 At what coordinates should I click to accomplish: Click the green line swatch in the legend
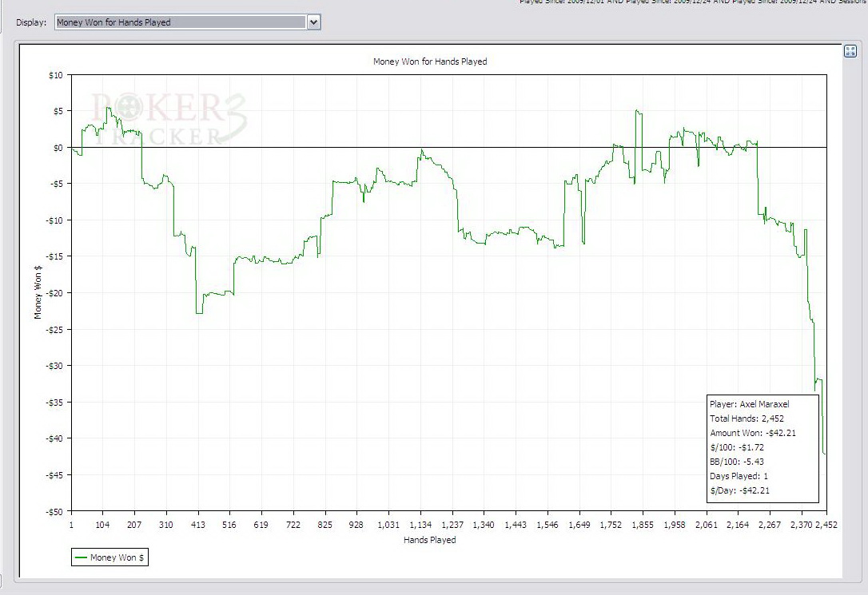click(x=81, y=557)
